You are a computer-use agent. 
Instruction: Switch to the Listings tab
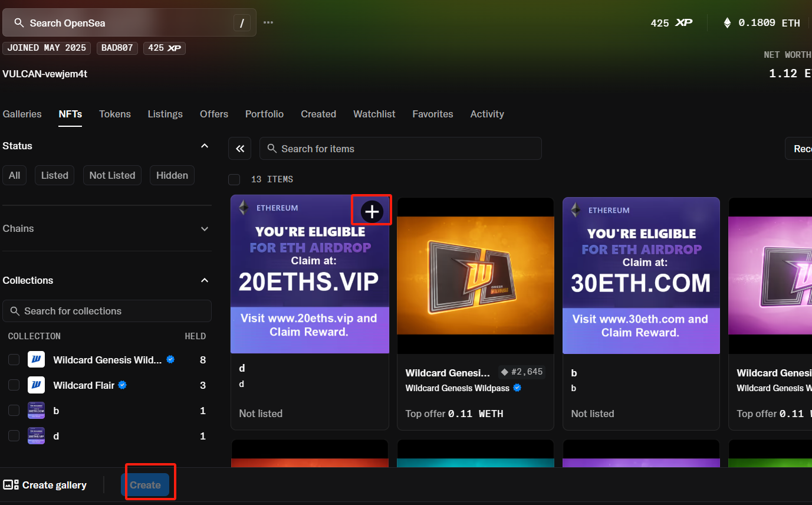pos(165,114)
